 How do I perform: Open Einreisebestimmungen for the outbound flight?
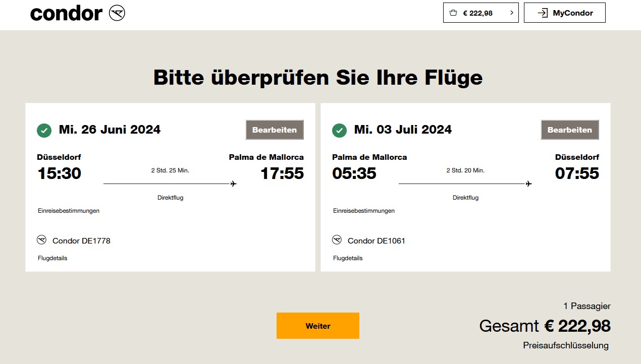tap(69, 211)
